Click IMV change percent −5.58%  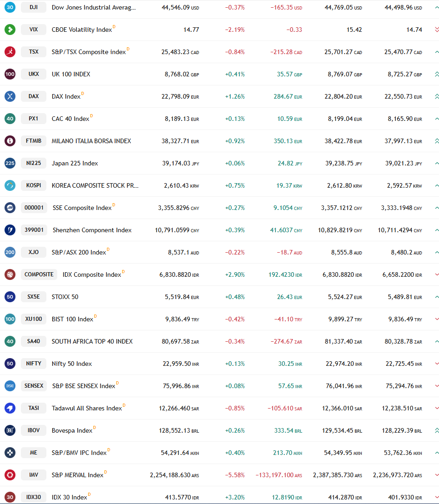tap(234, 475)
